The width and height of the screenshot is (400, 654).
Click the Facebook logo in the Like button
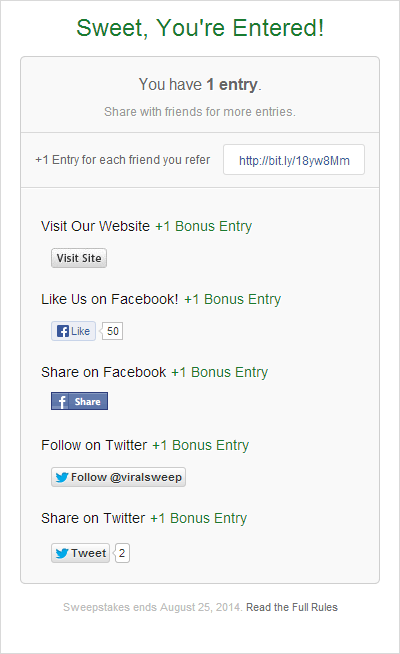pos(63,331)
